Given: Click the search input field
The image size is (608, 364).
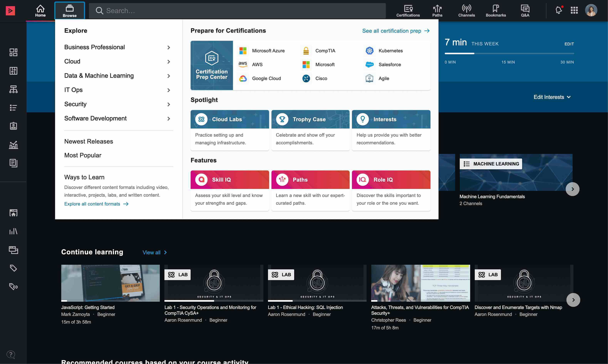Looking at the screenshot, I should point(237,11).
